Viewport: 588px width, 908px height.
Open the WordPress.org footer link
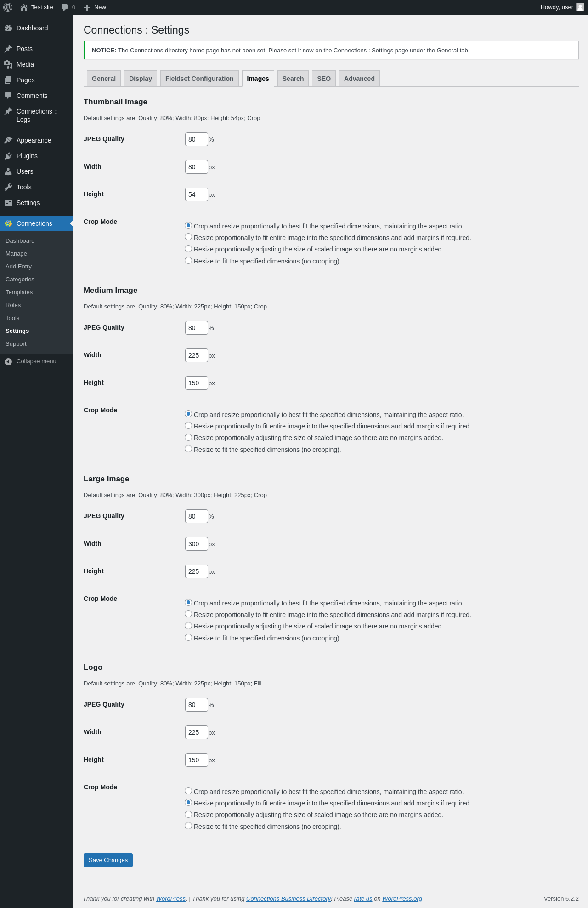pyautogui.click(x=402, y=899)
